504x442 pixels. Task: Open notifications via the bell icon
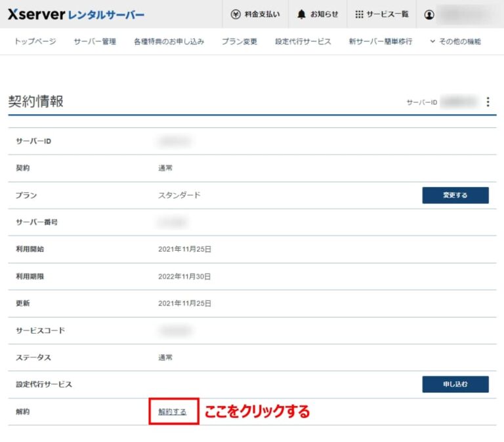coord(301,14)
